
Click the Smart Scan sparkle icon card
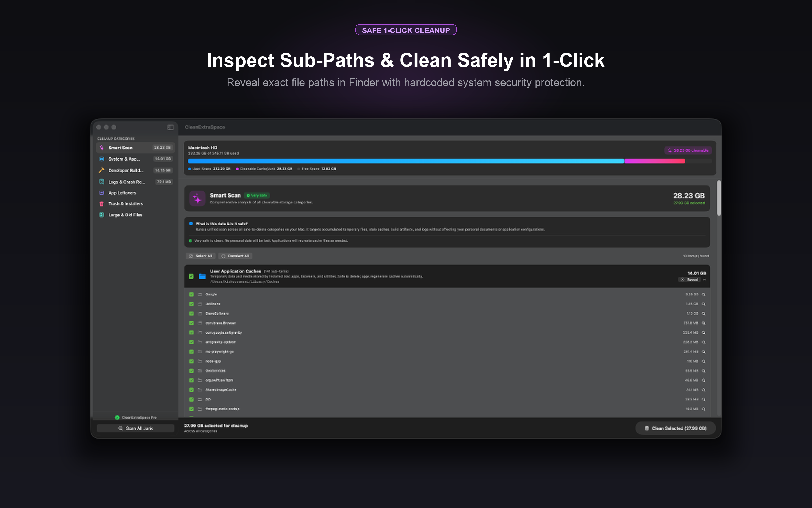click(197, 199)
